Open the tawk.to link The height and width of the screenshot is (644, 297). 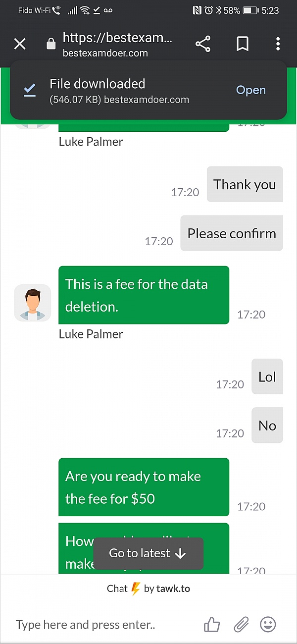coord(173,589)
